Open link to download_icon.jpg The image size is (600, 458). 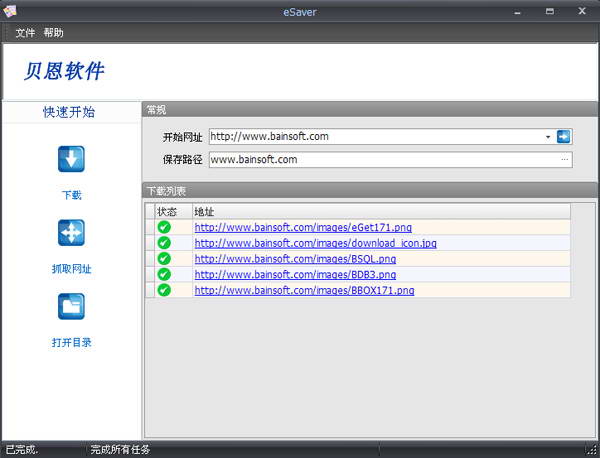click(316, 243)
